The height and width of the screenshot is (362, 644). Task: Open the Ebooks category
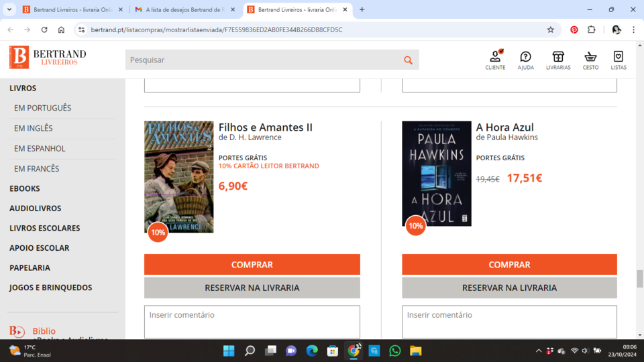pyautogui.click(x=25, y=188)
